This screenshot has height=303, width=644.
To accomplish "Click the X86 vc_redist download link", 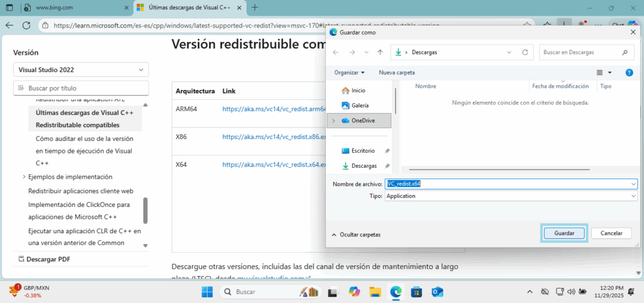I will 274,136.
